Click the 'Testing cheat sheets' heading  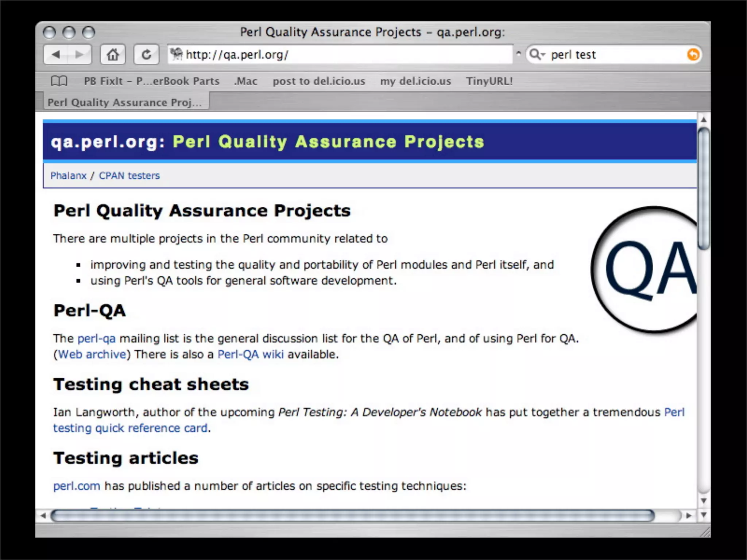(x=151, y=384)
